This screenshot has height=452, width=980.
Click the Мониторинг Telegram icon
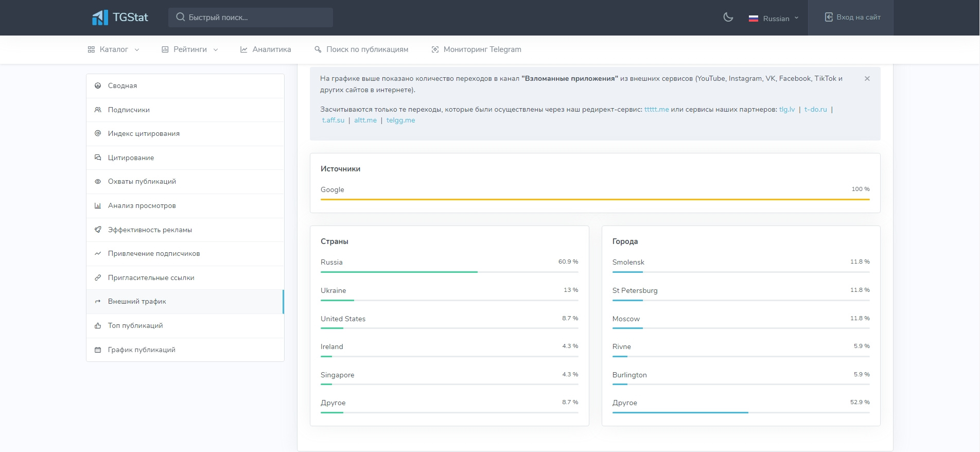pyautogui.click(x=435, y=49)
